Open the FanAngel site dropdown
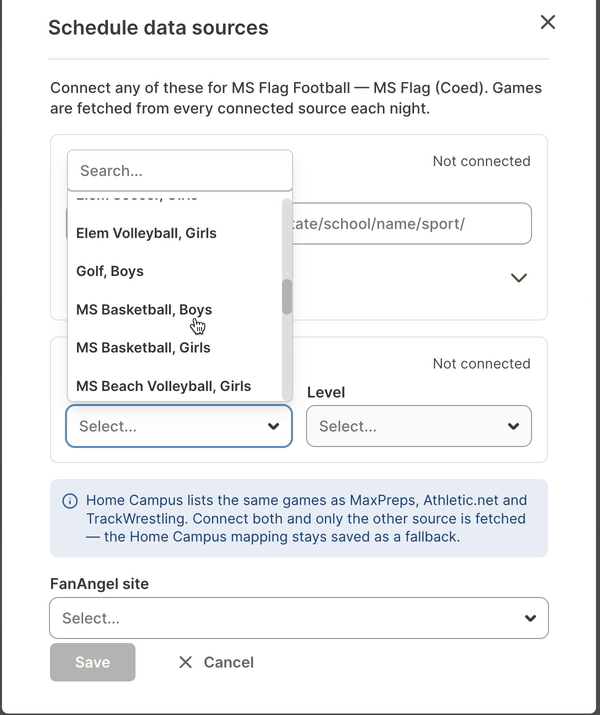This screenshot has height=715, width=600. [x=299, y=618]
